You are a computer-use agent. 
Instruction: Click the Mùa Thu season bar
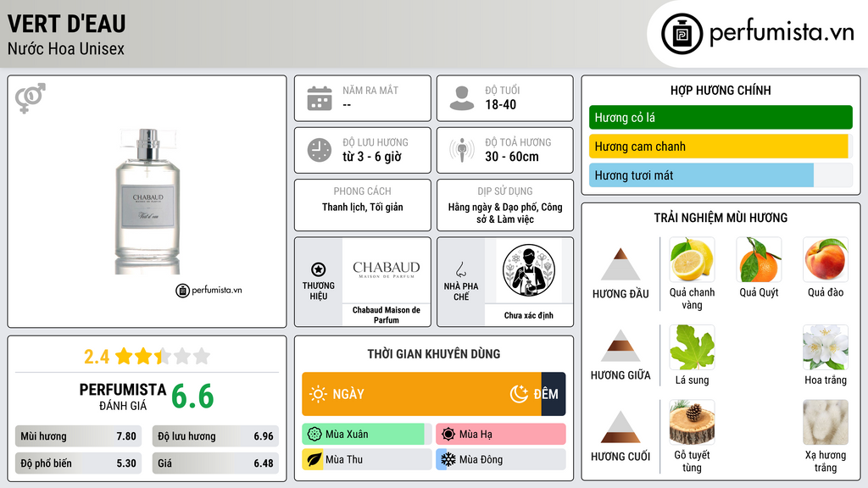click(367, 460)
